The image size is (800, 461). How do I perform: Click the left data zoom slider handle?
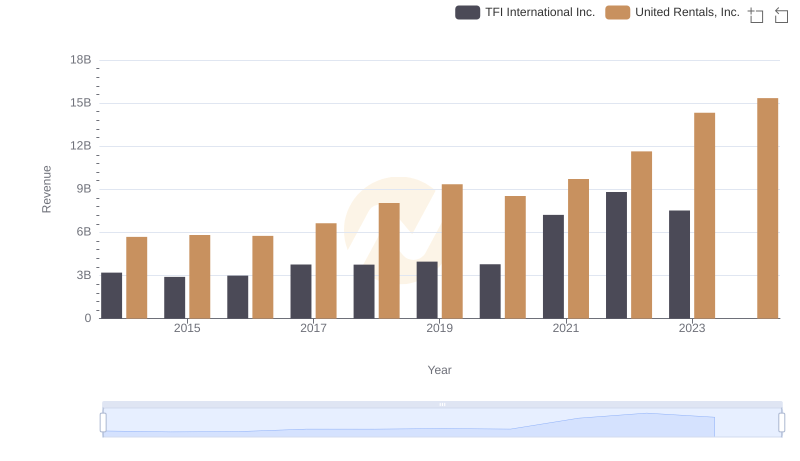(x=103, y=423)
